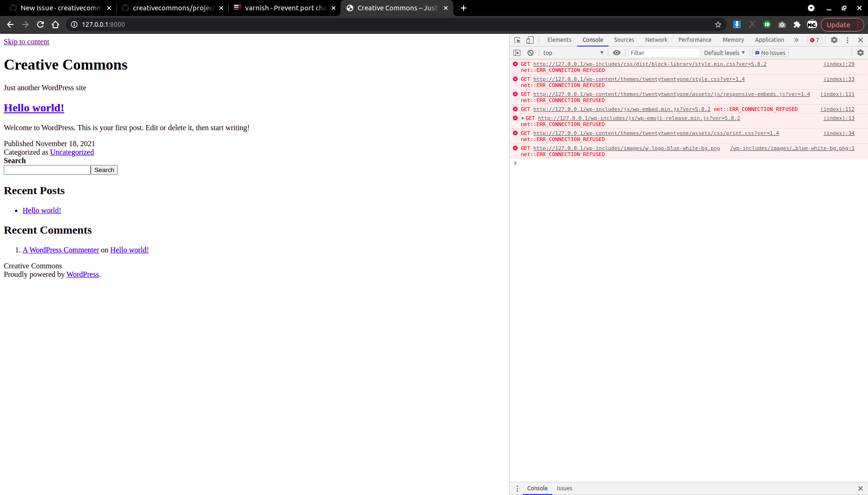Image resolution: width=868 pixels, height=495 pixels.
Task: Switch to the Elements panel
Action: tap(559, 40)
